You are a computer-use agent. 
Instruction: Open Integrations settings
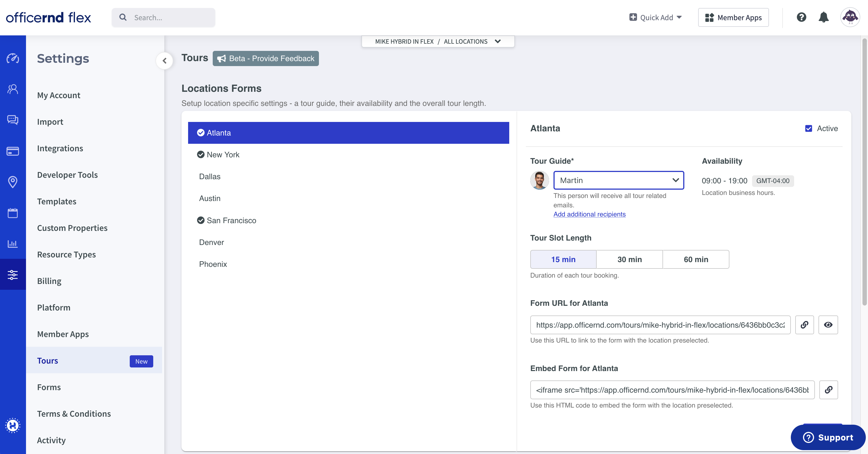click(x=60, y=148)
